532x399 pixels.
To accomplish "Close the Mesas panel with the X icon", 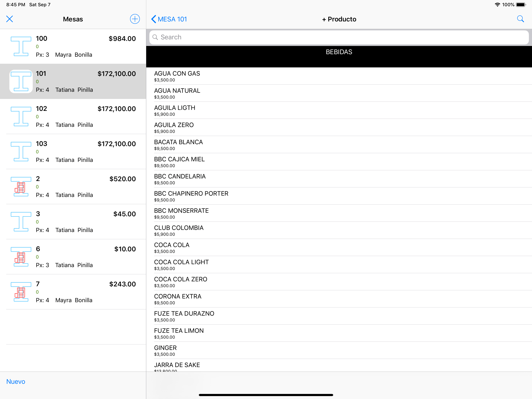I will coord(9,19).
